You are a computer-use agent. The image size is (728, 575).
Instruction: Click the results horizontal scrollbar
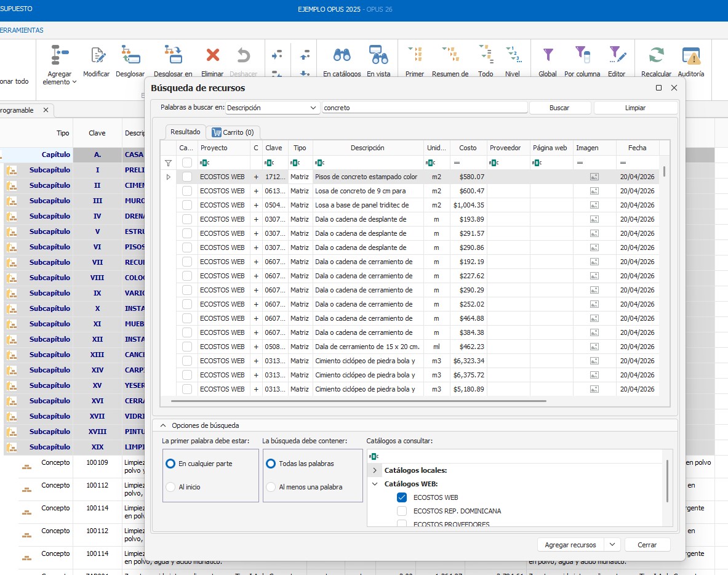[358, 401]
